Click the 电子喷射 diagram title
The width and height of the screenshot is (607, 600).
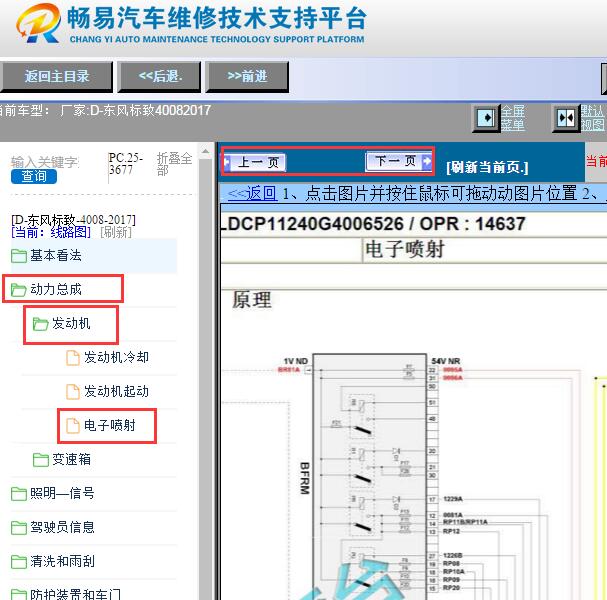(x=405, y=249)
